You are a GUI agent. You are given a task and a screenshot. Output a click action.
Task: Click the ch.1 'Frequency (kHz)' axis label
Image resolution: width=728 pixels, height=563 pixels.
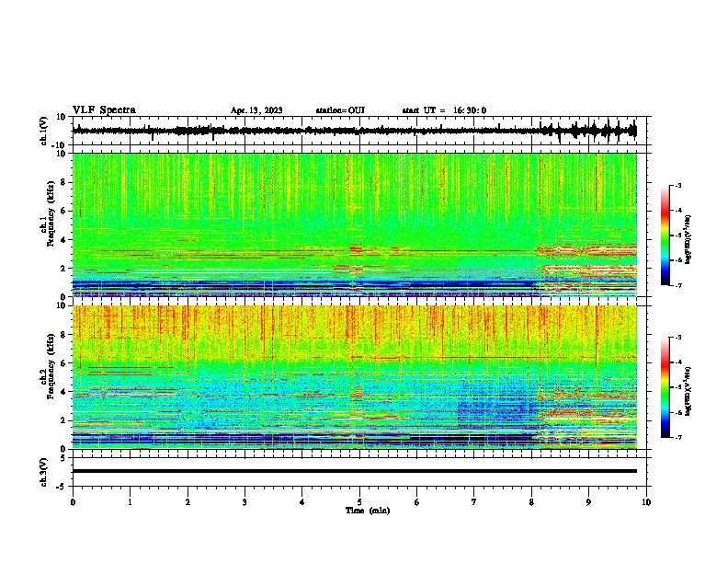point(51,213)
